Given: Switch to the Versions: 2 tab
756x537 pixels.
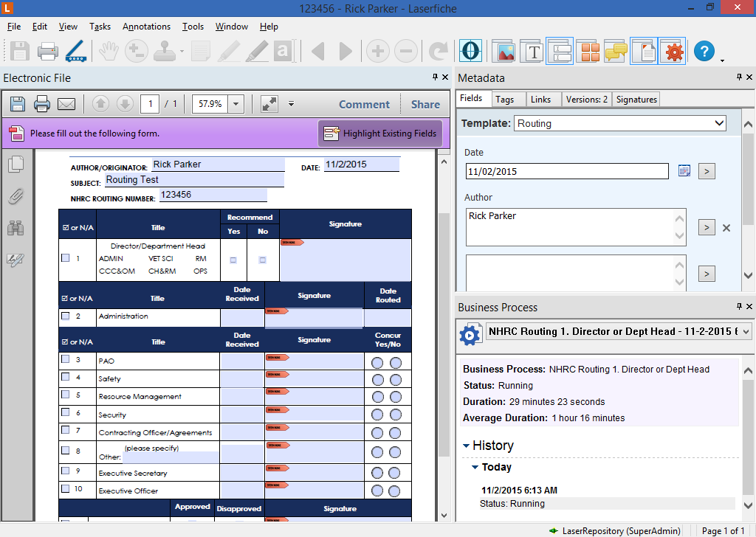Looking at the screenshot, I should pyautogui.click(x=587, y=100).
